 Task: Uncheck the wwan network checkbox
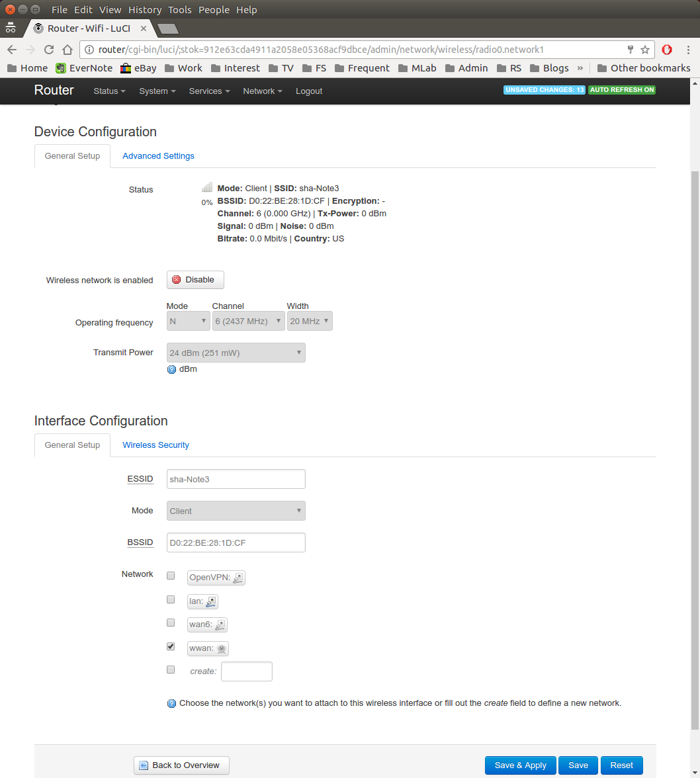coord(171,646)
